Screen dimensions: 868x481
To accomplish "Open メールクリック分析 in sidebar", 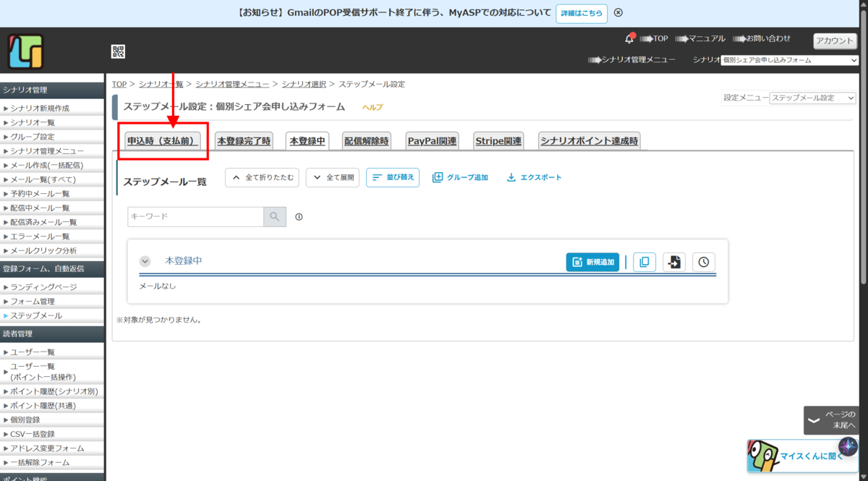I will pos(43,251).
